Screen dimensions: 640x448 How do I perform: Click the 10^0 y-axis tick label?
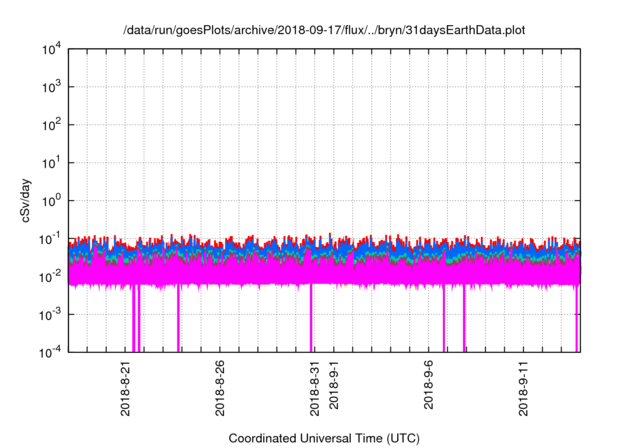(52, 201)
